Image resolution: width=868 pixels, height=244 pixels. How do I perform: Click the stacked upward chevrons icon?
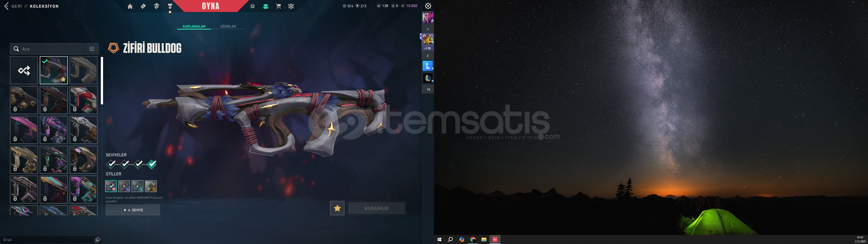pos(291,6)
